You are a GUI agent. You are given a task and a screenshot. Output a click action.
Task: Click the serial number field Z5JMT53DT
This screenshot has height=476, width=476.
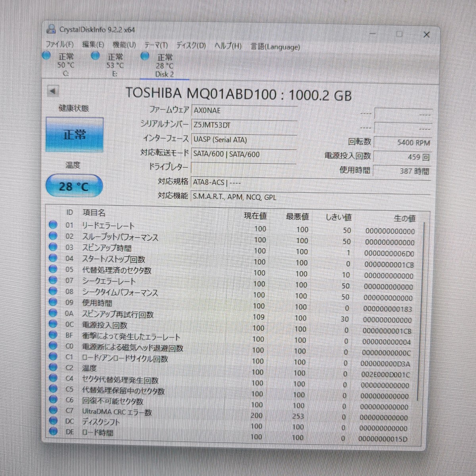pos(244,125)
